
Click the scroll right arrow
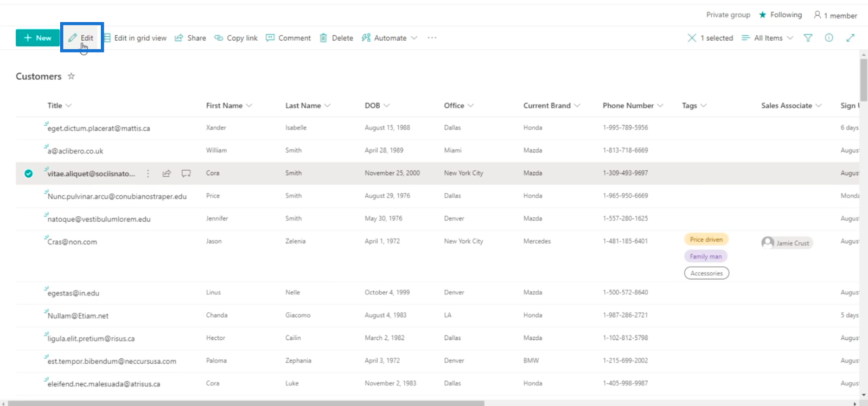tap(855, 403)
